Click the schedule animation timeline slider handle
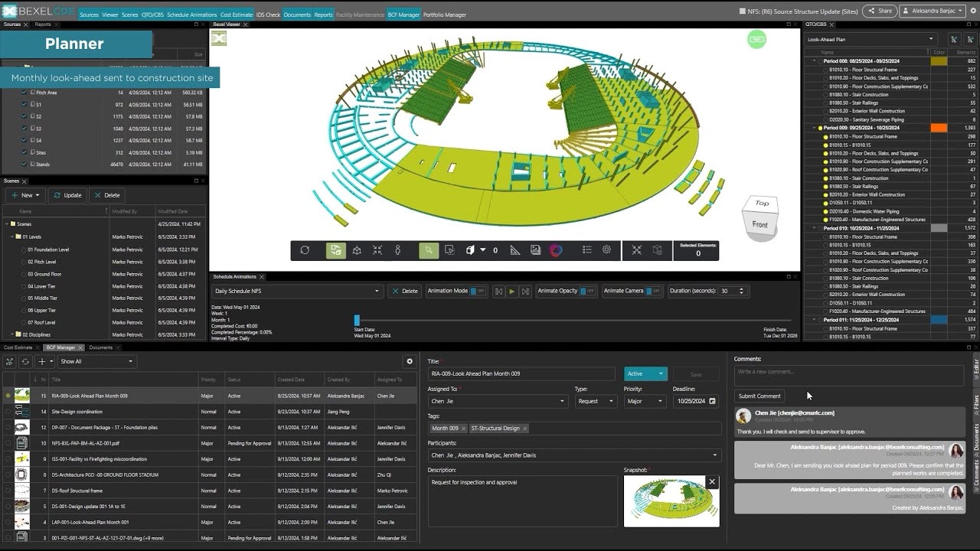Screen dimensions: 980x551 pyautogui.click(x=357, y=320)
